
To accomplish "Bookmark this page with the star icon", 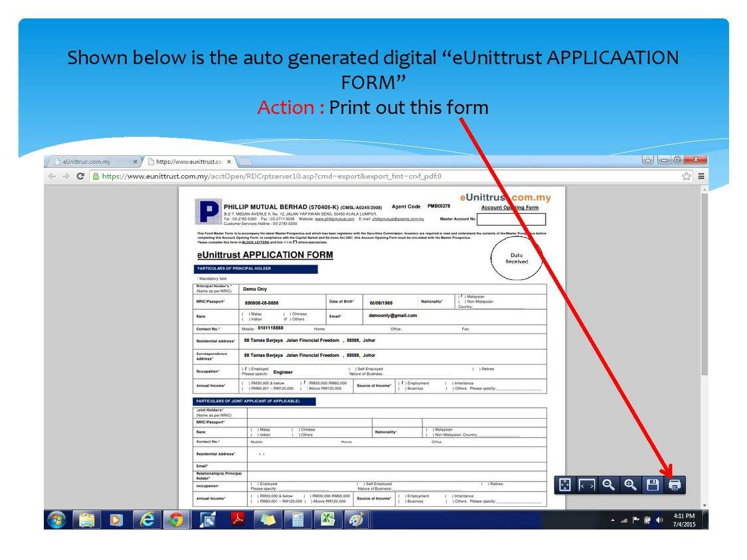I will click(x=687, y=176).
